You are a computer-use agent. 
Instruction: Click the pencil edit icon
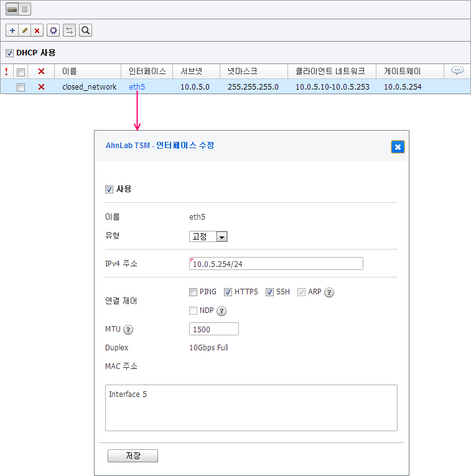[25, 30]
